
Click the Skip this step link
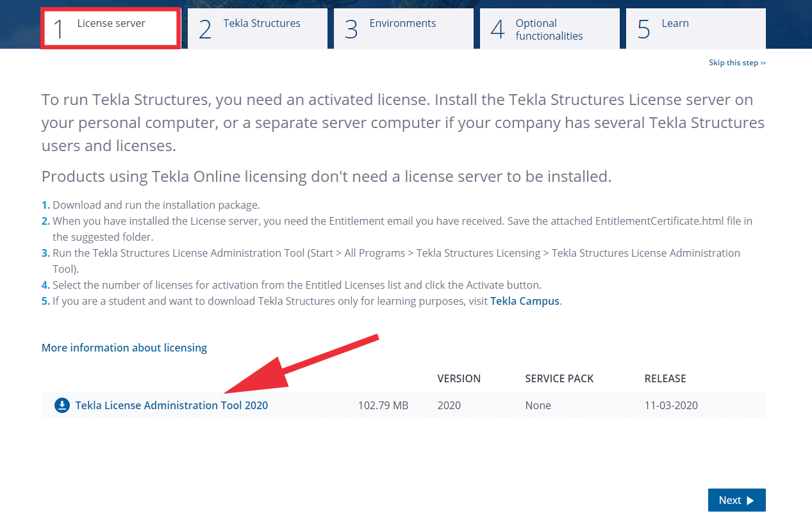(x=737, y=63)
